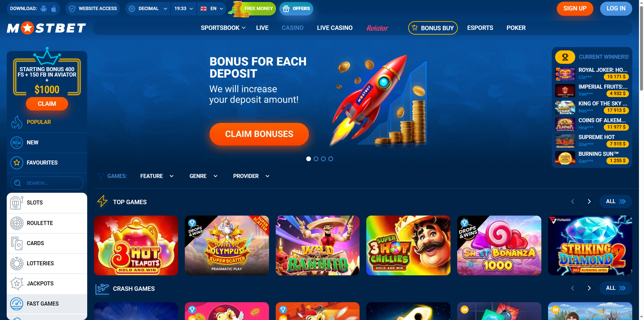Screen dimensions: 644x320
Task: Go to the Live Casino tab
Action: click(x=335, y=28)
